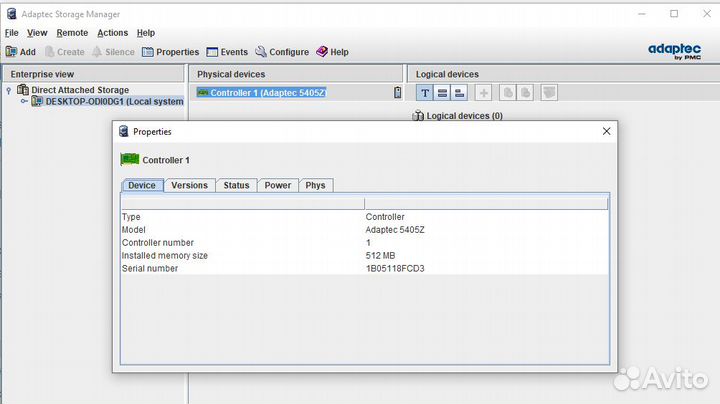Open the Remote menu
This screenshot has width=720, height=404.
(72, 33)
